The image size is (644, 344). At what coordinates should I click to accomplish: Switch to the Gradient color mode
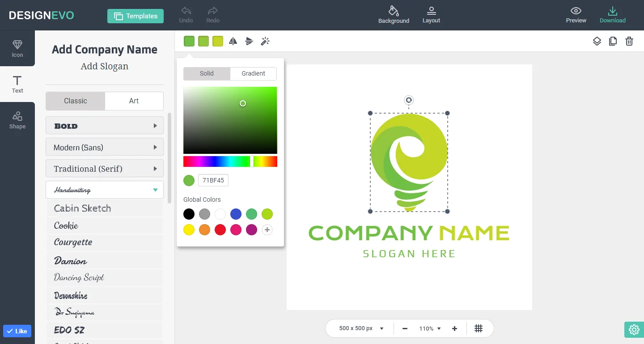click(253, 73)
